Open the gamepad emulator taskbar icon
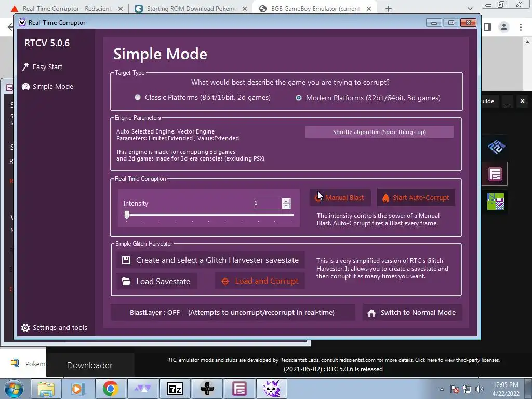 click(x=207, y=389)
